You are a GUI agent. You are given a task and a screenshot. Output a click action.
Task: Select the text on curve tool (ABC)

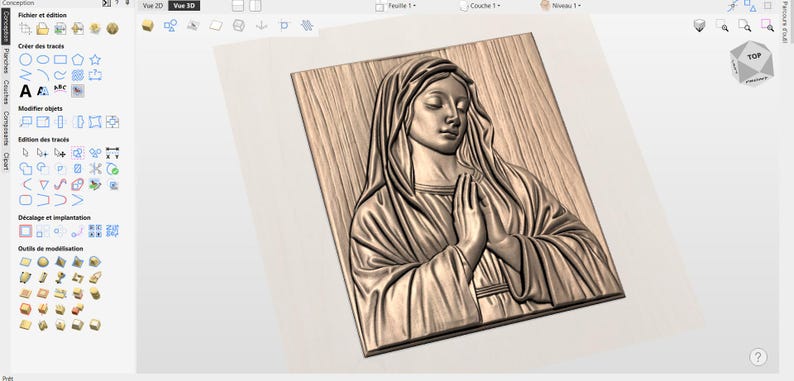click(x=60, y=89)
